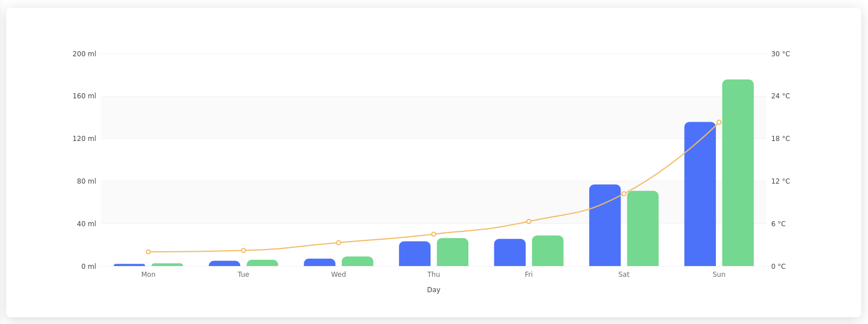Select the orange data point for Tuesday
The width and height of the screenshot is (868, 324).
pyautogui.click(x=244, y=251)
